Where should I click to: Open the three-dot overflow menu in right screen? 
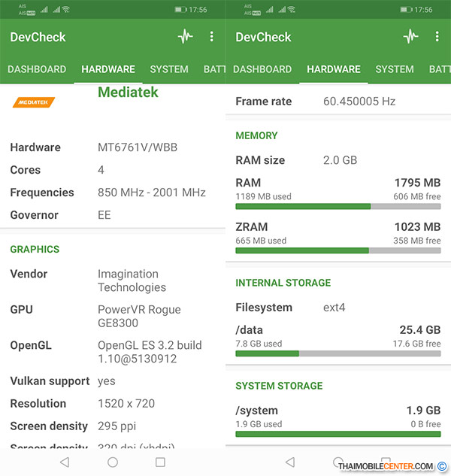click(437, 37)
